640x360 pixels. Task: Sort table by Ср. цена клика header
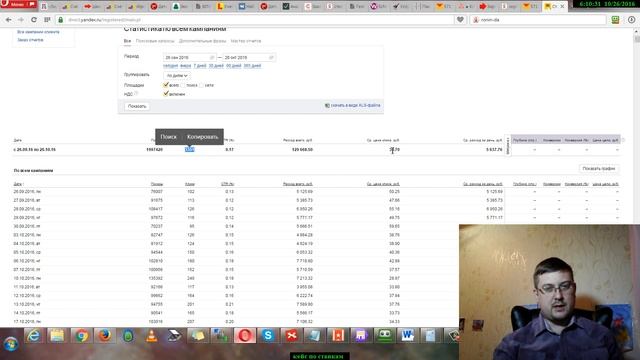pyautogui.click(x=383, y=184)
